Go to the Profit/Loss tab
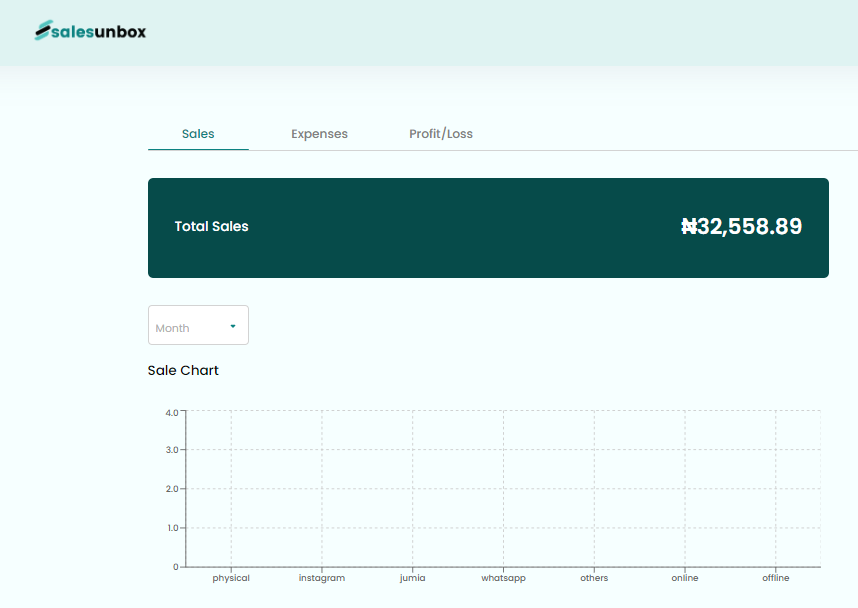 pos(441,134)
